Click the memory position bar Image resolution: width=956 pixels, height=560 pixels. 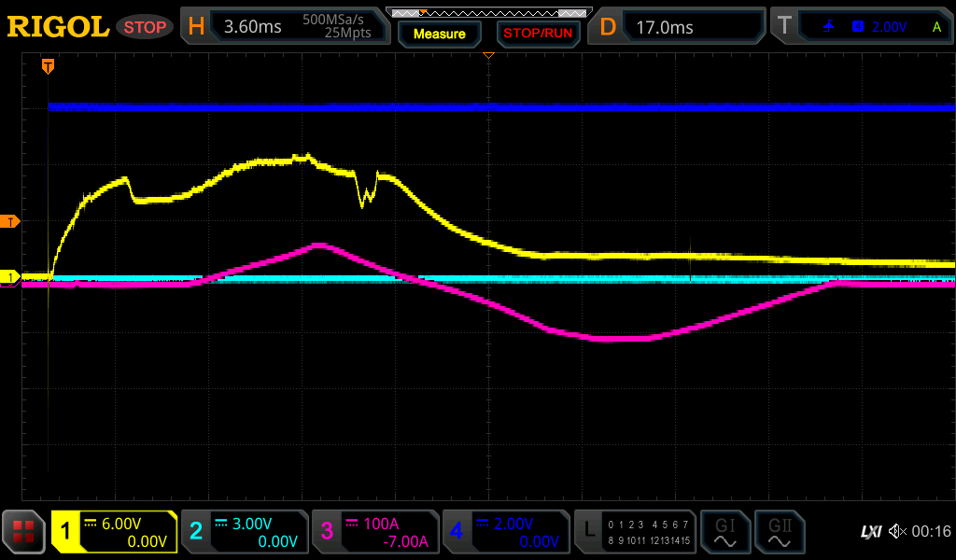pyautogui.click(x=487, y=13)
